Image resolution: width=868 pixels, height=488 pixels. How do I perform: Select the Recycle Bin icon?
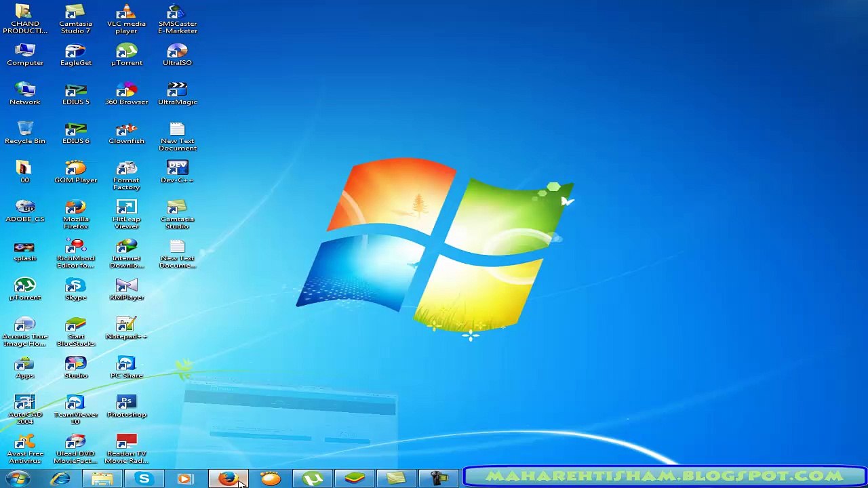25,133
